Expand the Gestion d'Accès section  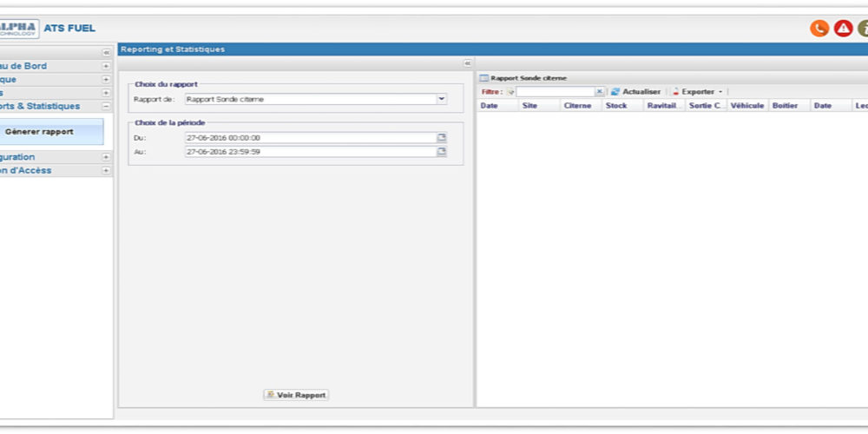[x=106, y=171]
